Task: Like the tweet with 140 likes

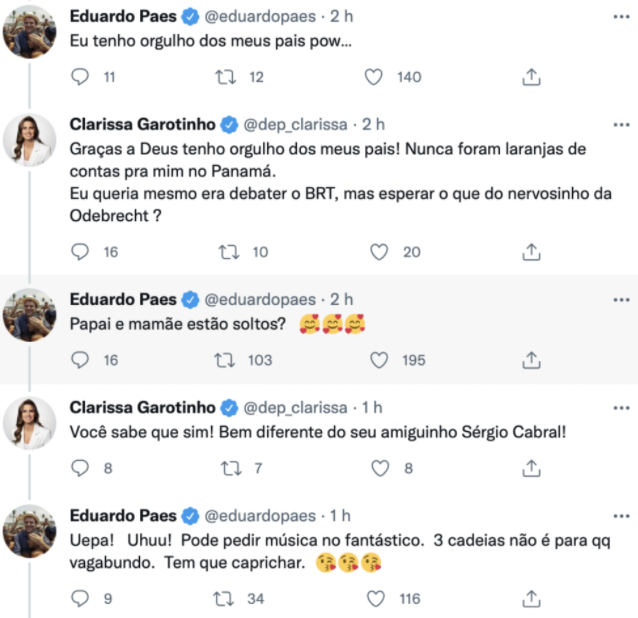Action: pos(374,77)
